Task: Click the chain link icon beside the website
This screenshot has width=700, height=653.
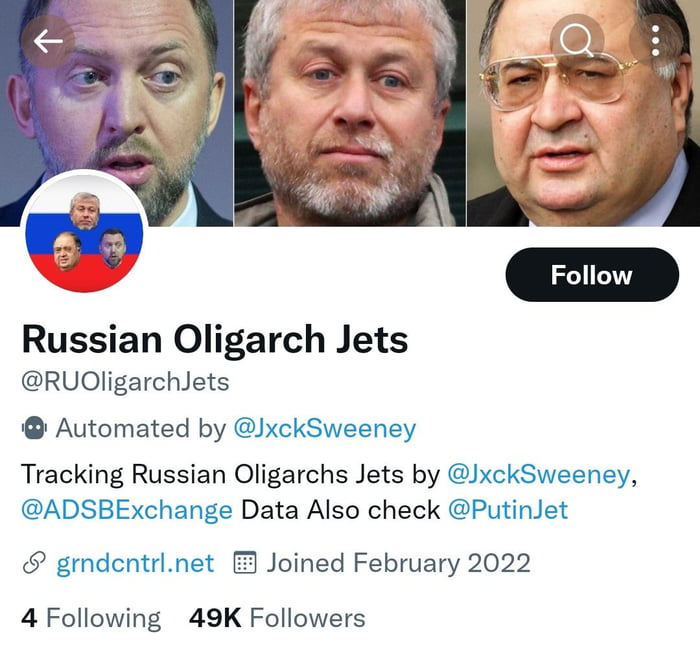Action: (x=34, y=563)
